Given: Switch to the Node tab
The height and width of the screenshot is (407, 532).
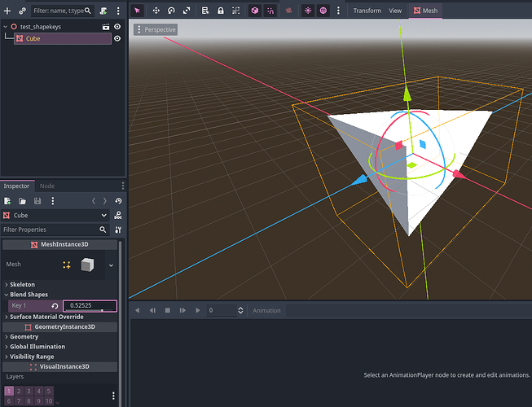Looking at the screenshot, I should 46,186.
